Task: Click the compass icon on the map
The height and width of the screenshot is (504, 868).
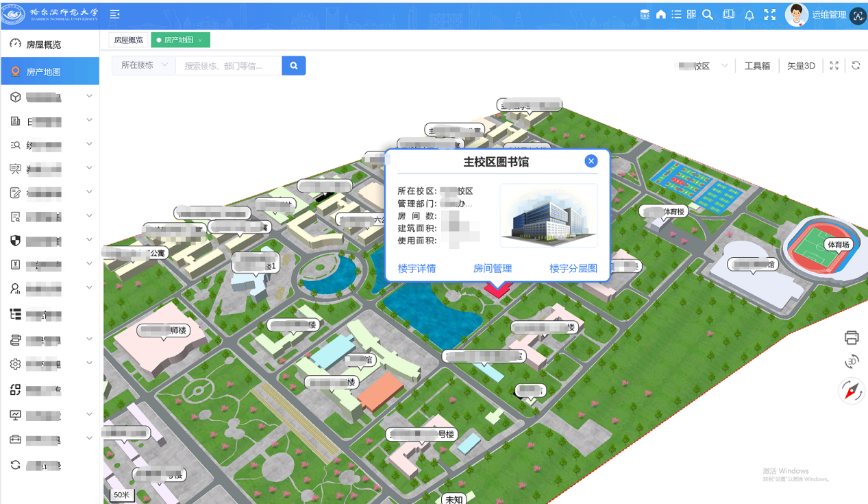Action: (x=852, y=391)
